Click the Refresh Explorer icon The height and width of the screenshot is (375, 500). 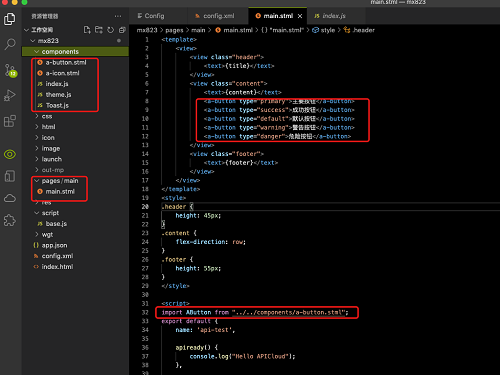(x=110, y=30)
